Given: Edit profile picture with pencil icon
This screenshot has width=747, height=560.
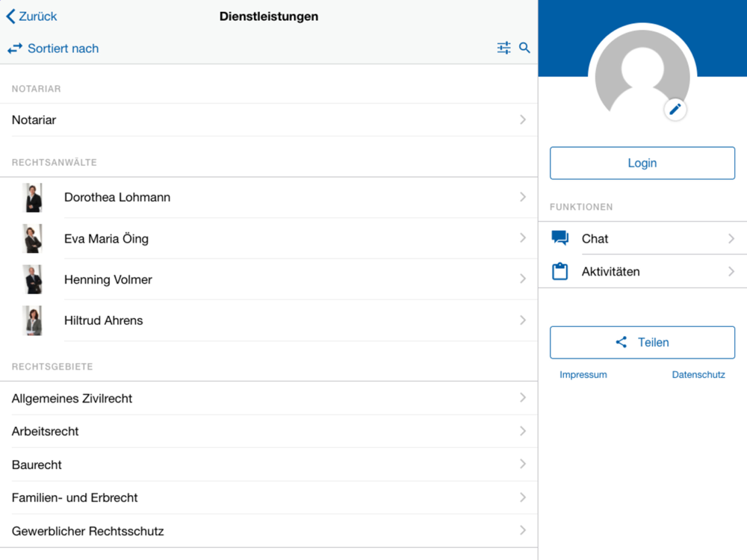Looking at the screenshot, I should coord(675,110).
